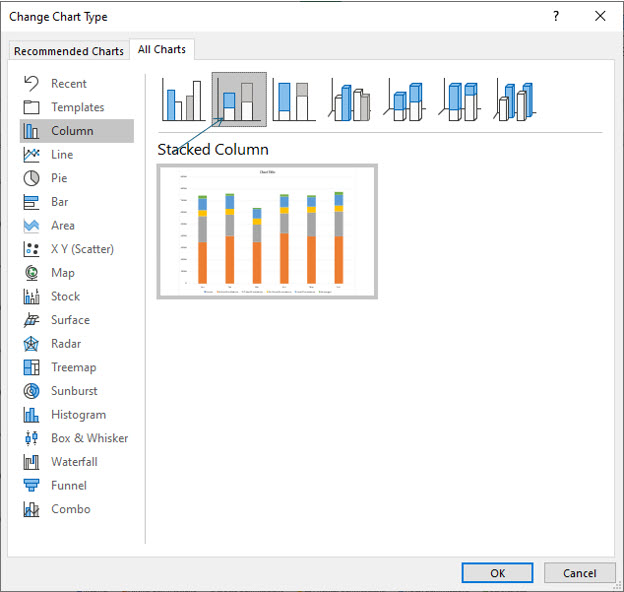The image size is (624, 592).
Task: Click the Map chart globe icon
Action: (31, 273)
